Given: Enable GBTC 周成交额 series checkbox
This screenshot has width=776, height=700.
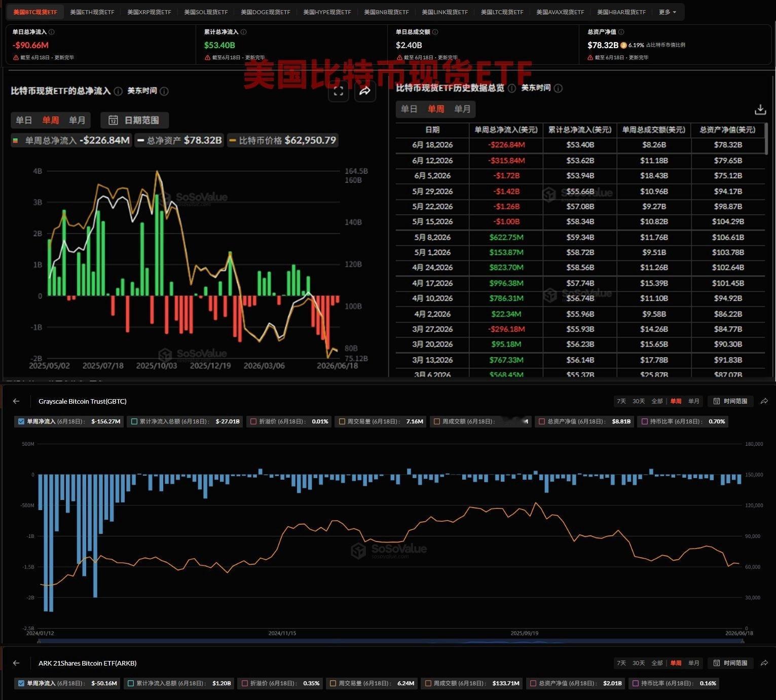Looking at the screenshot, I should pyautogui.click(x=437, y=421).
